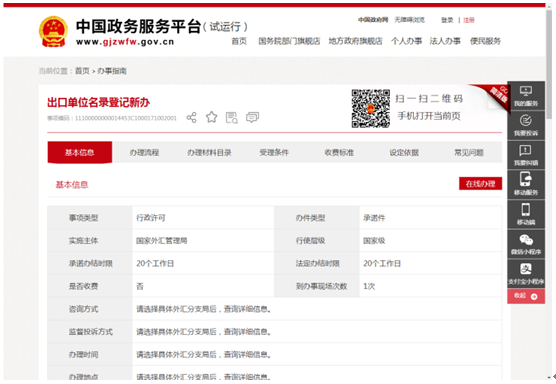Click the 我要纠错 sidebar icon

pos(526,155)
